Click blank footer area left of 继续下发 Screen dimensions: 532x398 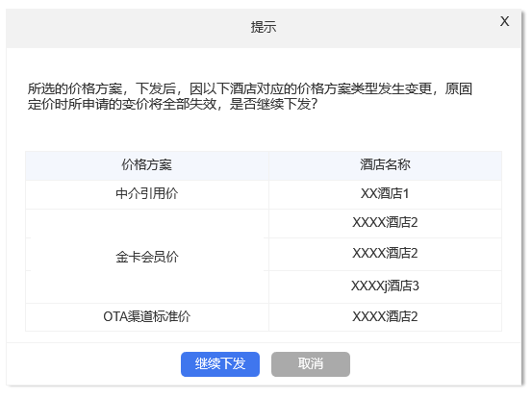click(93, 364)
